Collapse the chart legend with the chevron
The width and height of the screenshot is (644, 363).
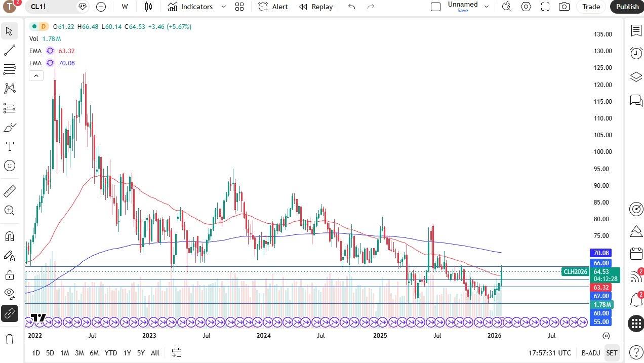pos(36,75)
